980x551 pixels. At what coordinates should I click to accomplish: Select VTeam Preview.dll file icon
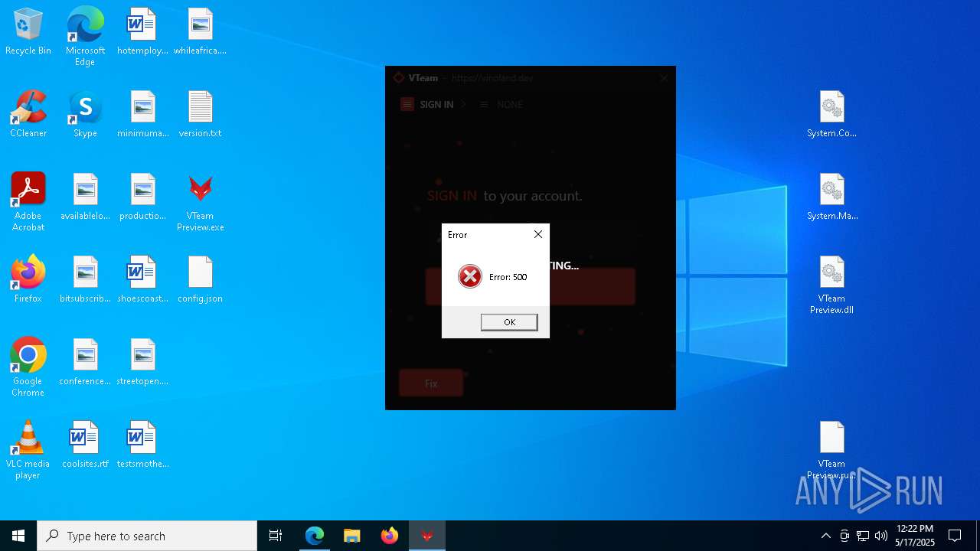click(831, 285)
